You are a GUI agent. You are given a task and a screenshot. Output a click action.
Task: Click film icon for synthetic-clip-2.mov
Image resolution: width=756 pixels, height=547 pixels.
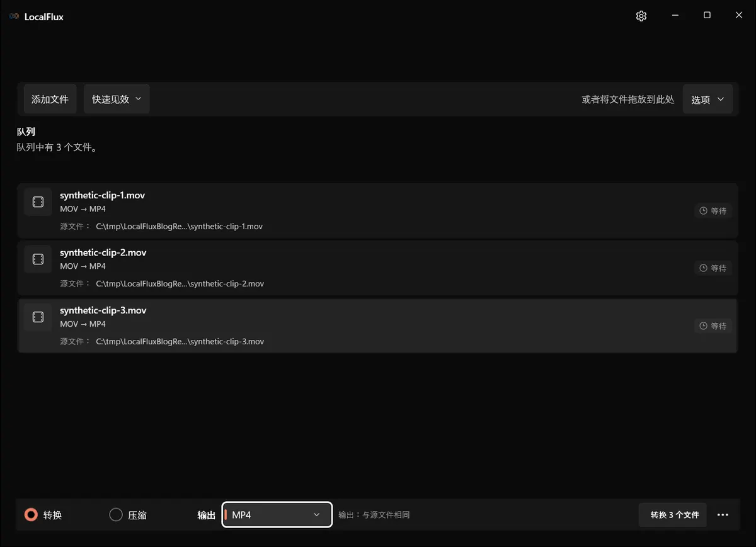click(x=38, y=259)
